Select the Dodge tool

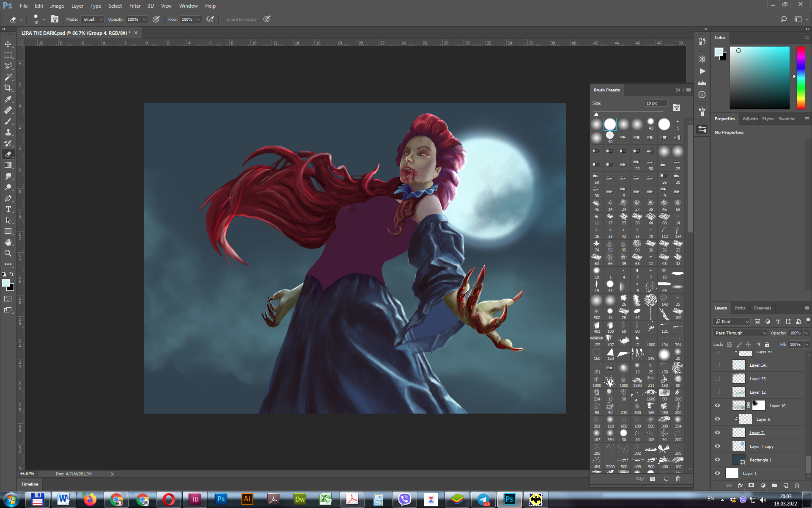click(x=8, y=187)
